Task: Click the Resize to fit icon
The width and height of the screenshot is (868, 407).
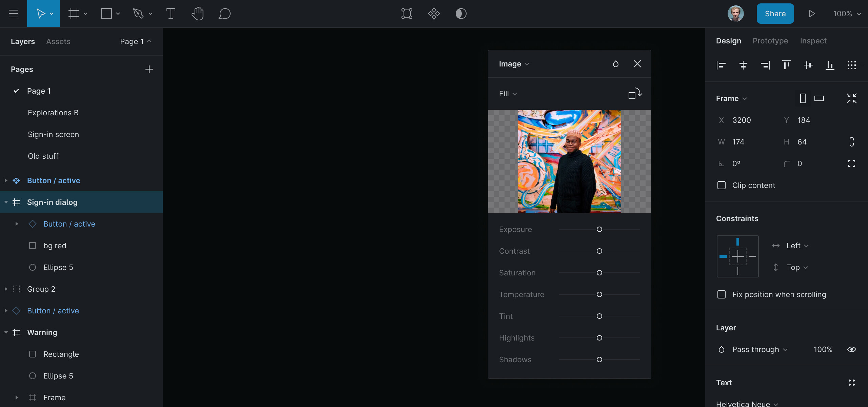Action: pos(851,98)
